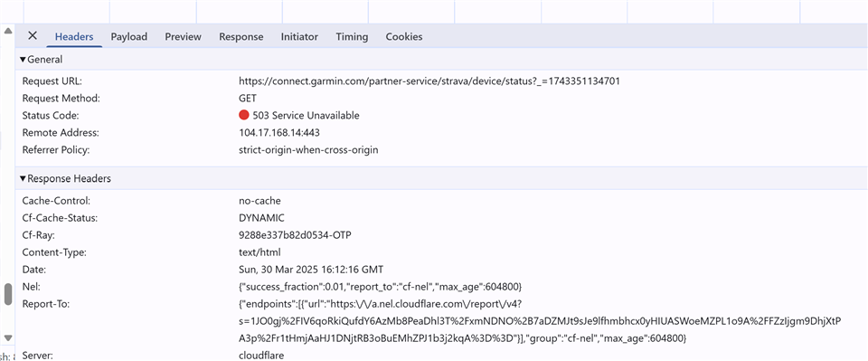The image size is (868, 361).
Task: Open the Initiator tab
Action: point(299,36)
